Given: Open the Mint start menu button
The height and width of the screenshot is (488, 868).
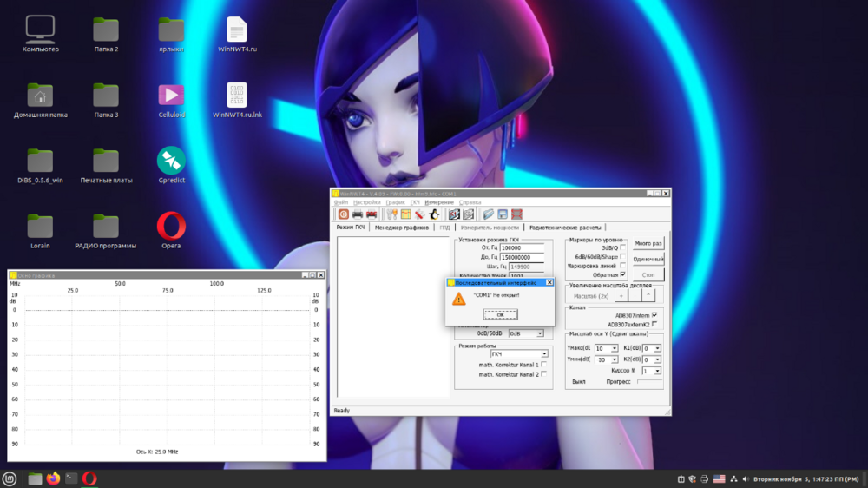Looking at the screenshot, I should click(x=10, y=478).
